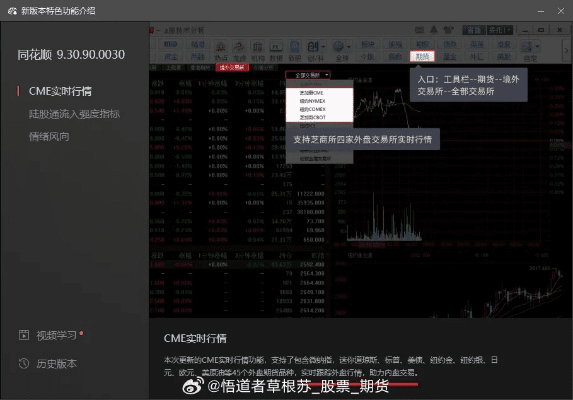The height and width of the screenshot is (400, 573).
Task: Click the 龙虎 toolbar icon
Action: (x=239, y=51)
